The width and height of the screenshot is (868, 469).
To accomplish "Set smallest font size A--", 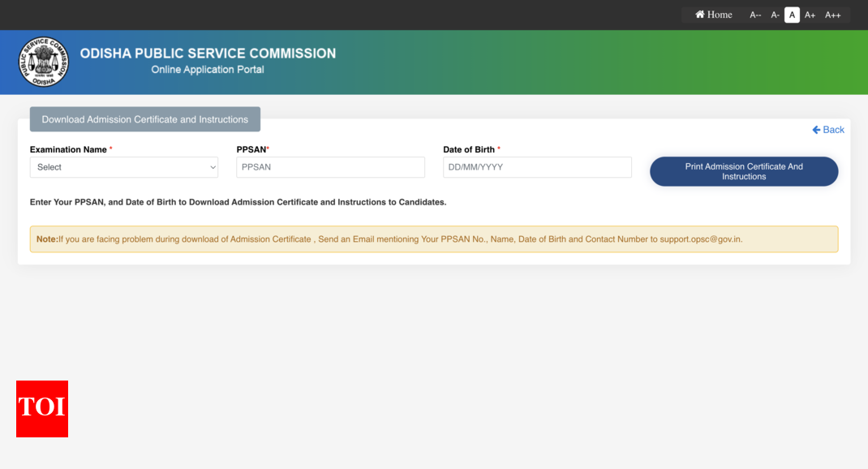I will tap(755, 15).
